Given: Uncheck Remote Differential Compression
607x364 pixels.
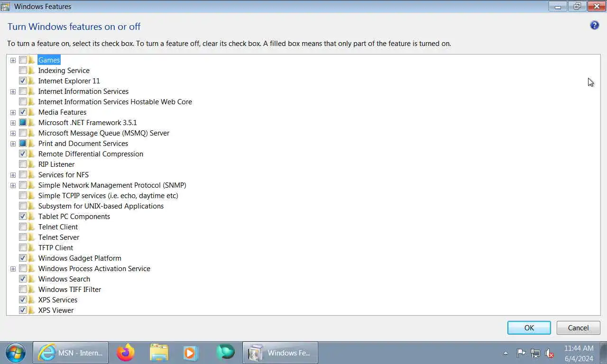Looking at the screenshot, I should (x=23, y=154).
